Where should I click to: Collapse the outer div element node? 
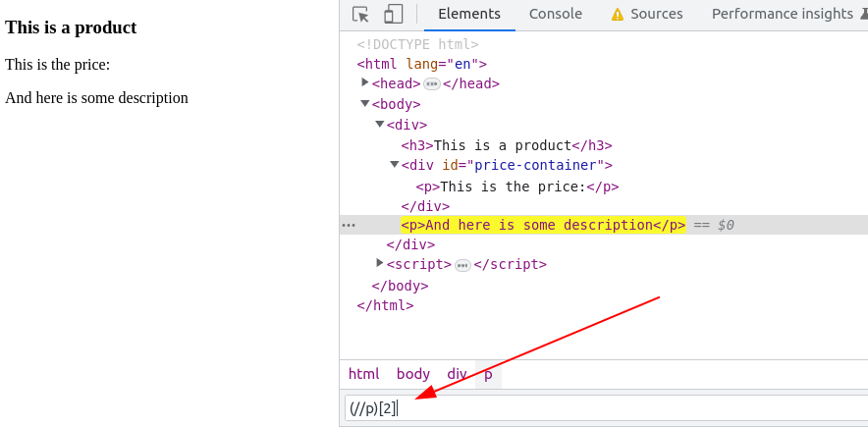[x=380, y=124]
